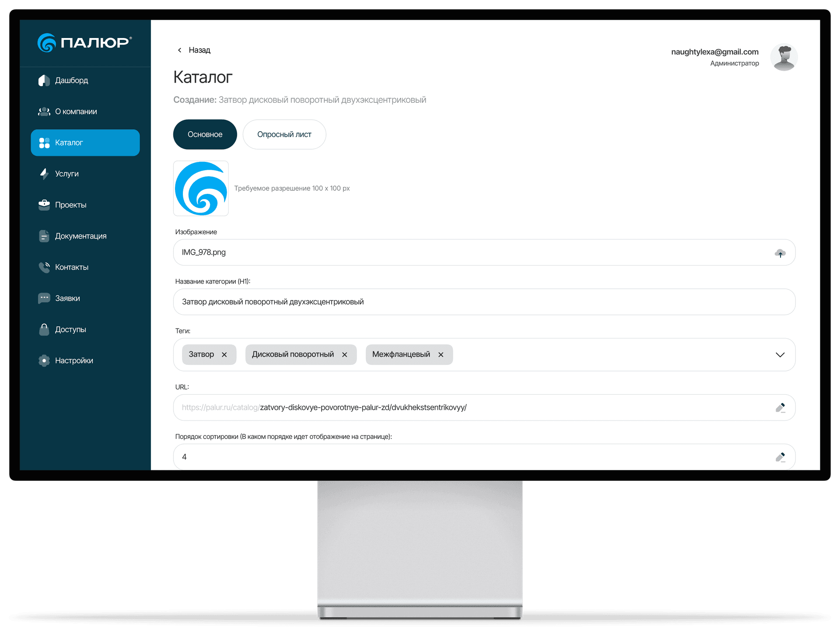Click the category image preview thumbnail
This screenshot has width=840, height=634.
click(x=201, y=189)
